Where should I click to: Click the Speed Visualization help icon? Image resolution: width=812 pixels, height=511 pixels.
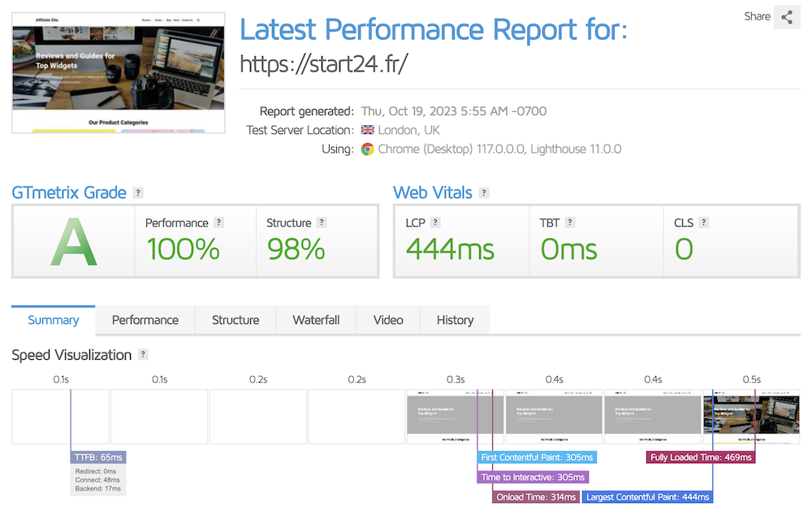pyautogui.click(x=143, y=355)
